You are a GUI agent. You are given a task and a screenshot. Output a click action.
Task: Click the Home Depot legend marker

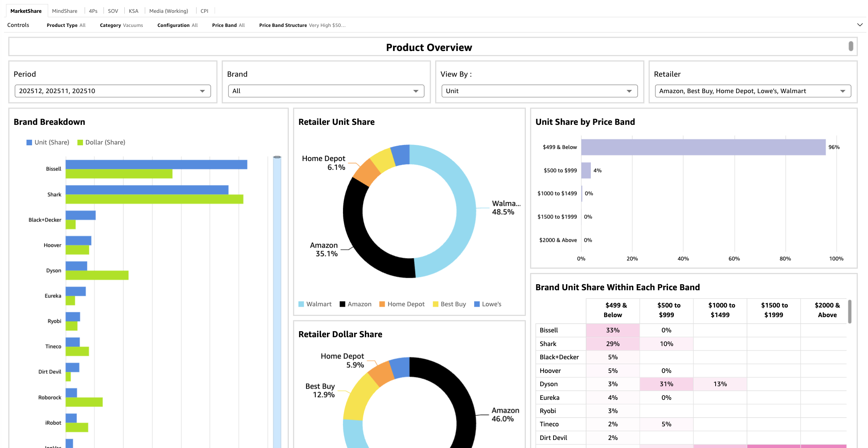[x=382, y=304]
